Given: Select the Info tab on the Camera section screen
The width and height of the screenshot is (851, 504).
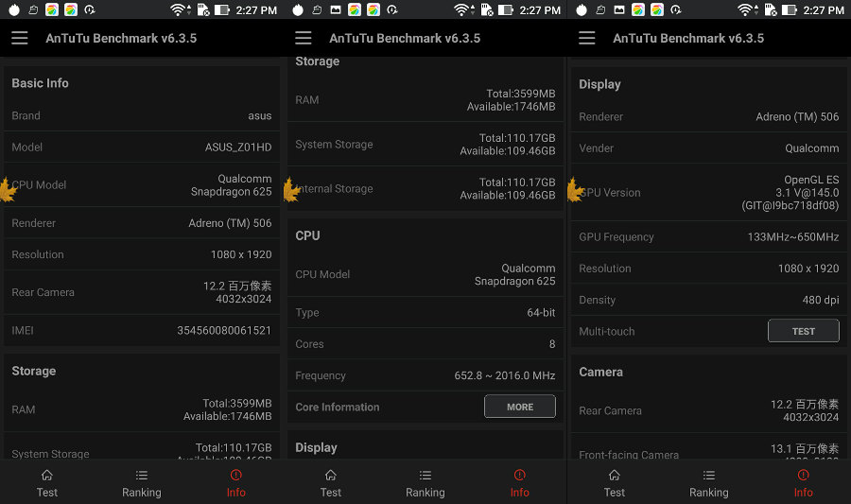Looking at the screenshot, I should coord(803,483).
